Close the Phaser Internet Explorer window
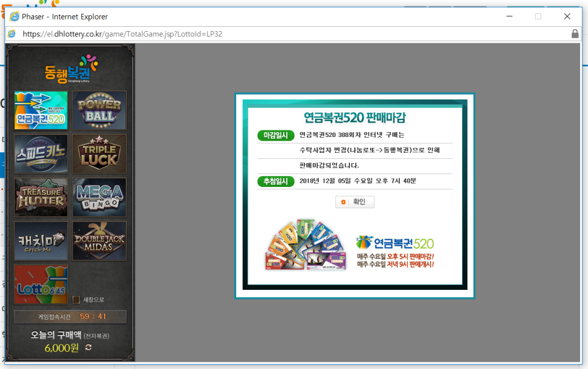The width and height of the screenshot is (588, 369). [x=567, y=16]
